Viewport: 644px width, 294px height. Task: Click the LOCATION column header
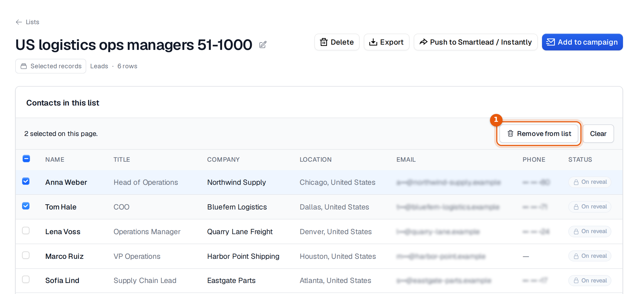[315, 160]
